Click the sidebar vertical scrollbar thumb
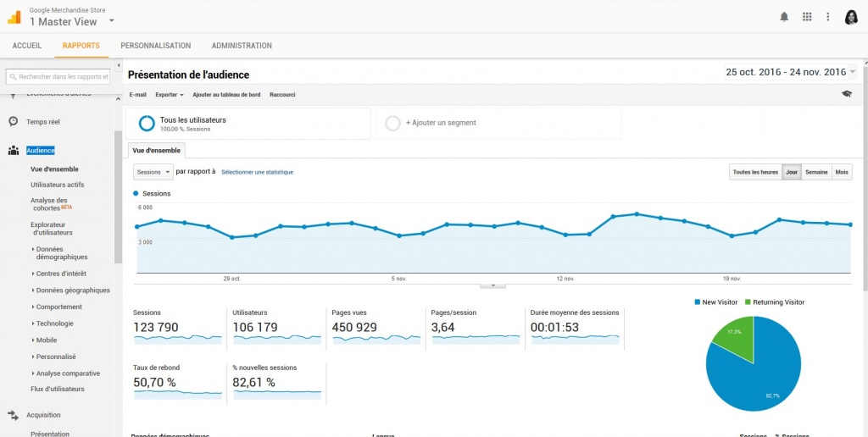This screenshot has width=868, height=437. [118, 197]
